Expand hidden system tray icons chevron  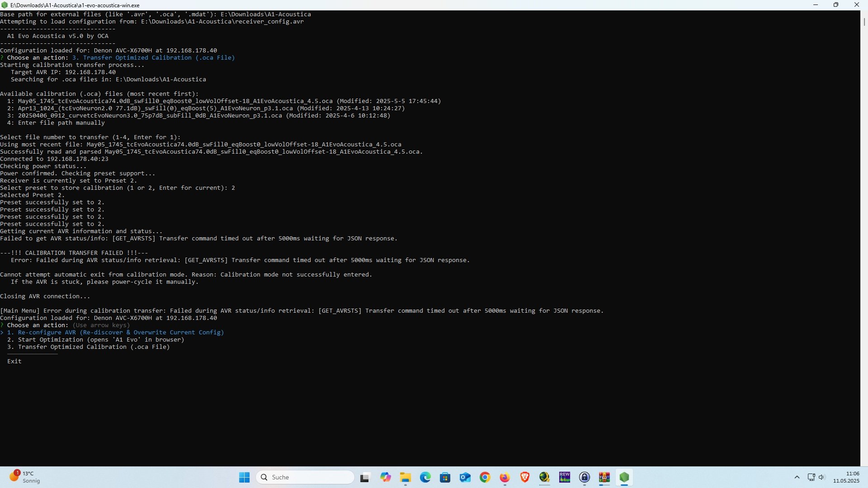(797, 477)
